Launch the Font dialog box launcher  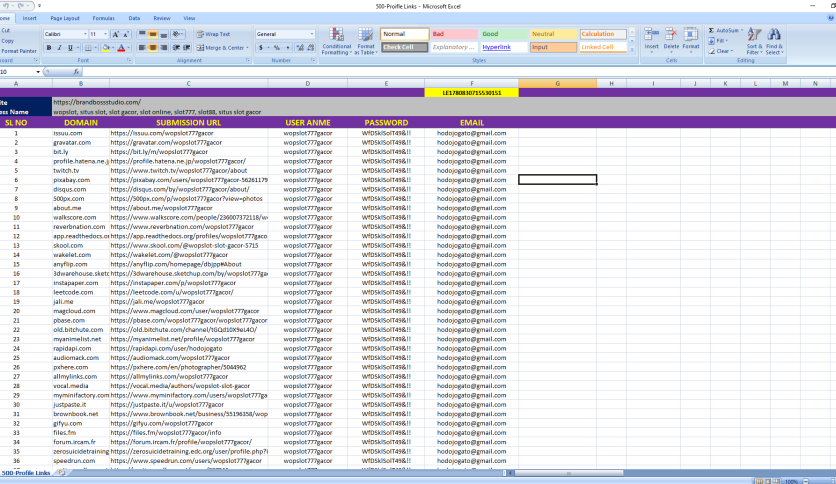click(x=129, y=61)
